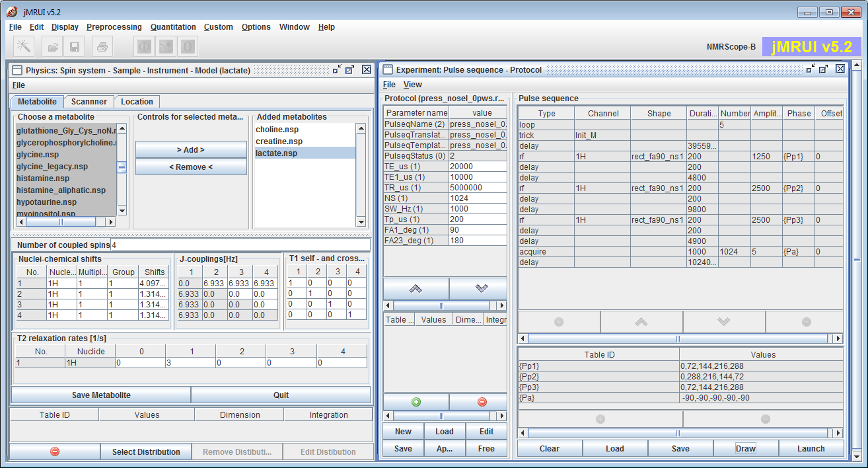This screenshot has height=468, width=868.
Task: Click the Save button under Pulse sequence
Action: point(680,448)
